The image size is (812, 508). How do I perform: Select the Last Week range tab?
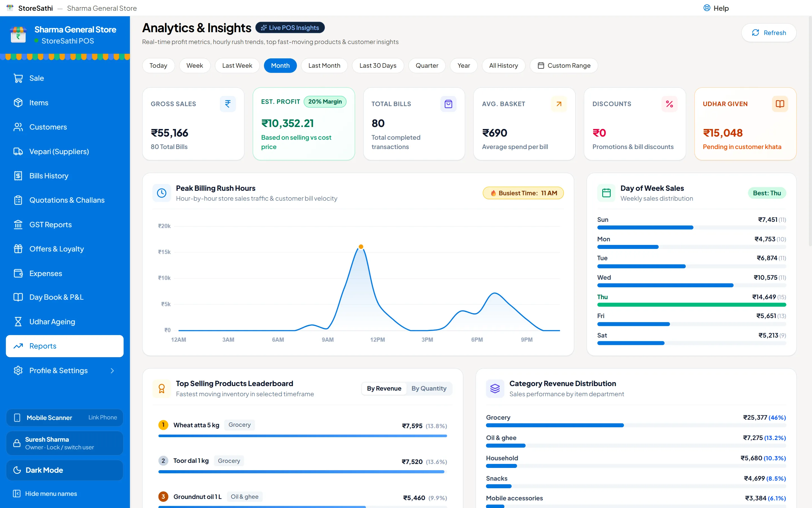click(237, 65)
